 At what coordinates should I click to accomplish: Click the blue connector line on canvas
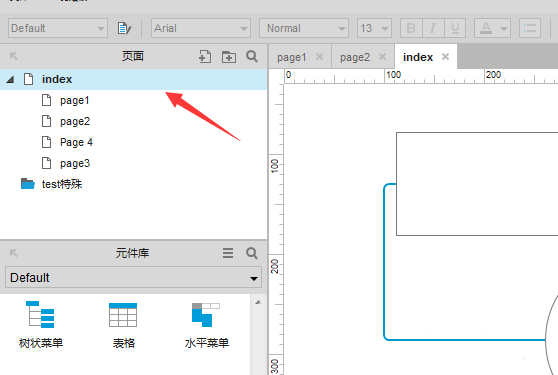pos(385,263)
